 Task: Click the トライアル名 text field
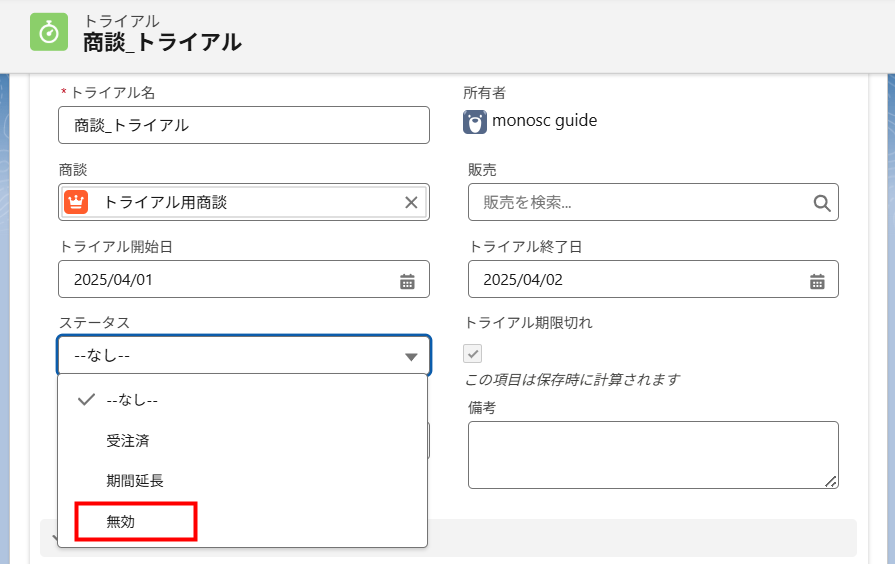(244, 125)
